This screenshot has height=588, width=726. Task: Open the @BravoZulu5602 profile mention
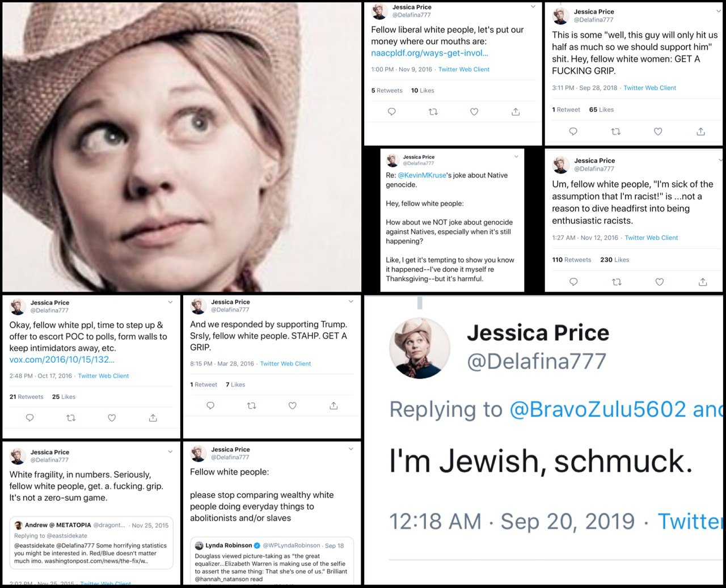[x=597, y=409]
